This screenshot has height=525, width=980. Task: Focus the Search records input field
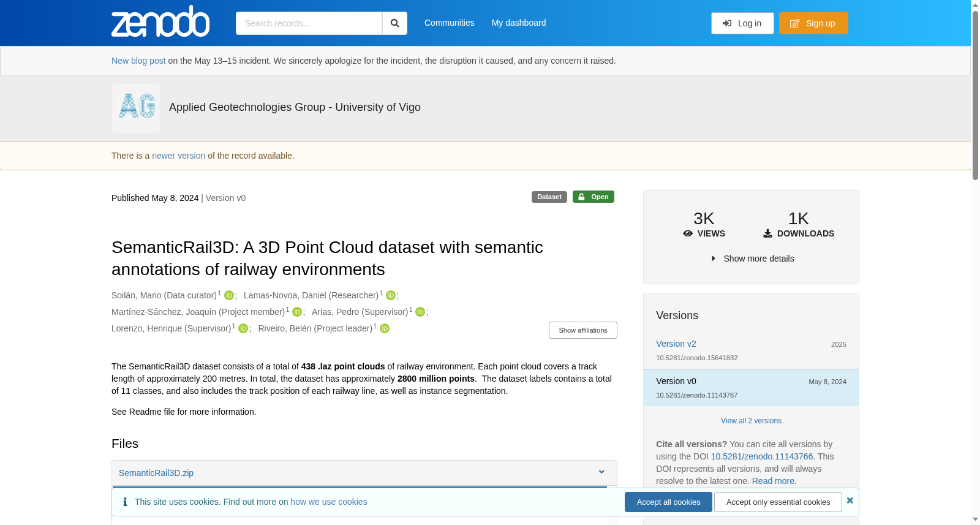(309, 23)
